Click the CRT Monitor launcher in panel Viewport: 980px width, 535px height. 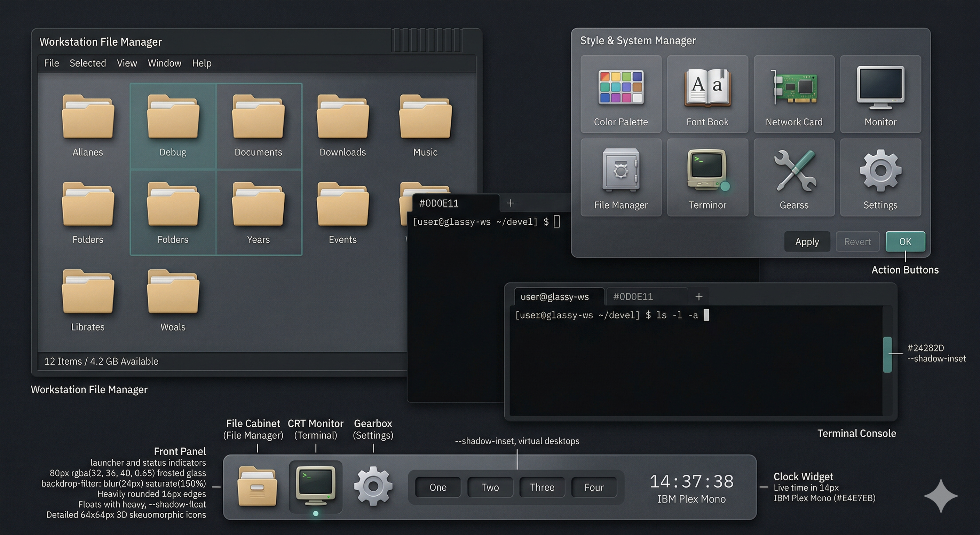click(315, 486)
